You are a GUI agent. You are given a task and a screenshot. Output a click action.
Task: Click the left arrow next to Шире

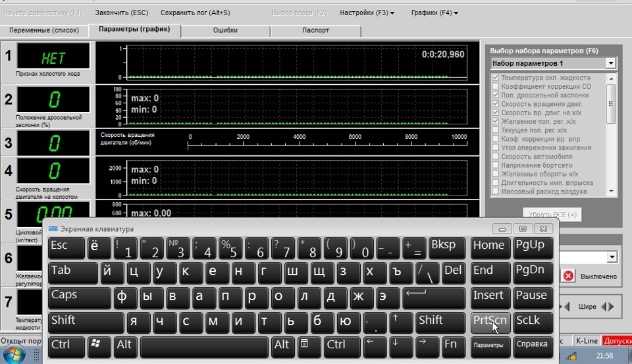[567, 307]
